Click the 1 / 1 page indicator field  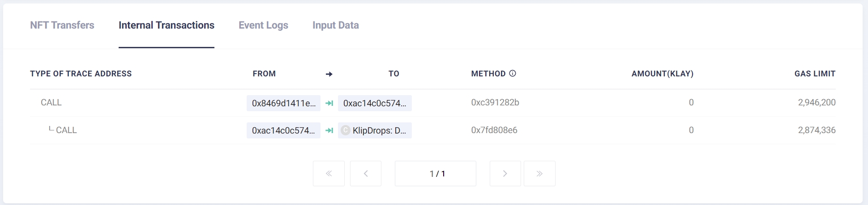[435, 173]
